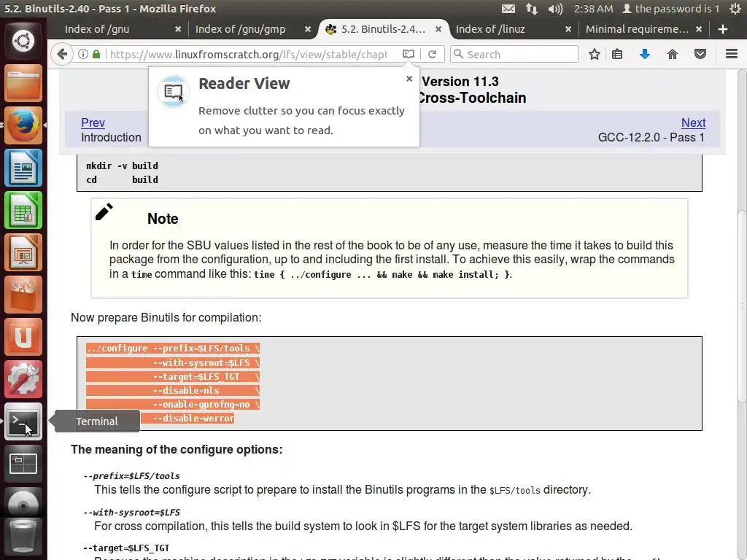The image size is (747, 560).
Task: Click the highlighted ../configure command line
Action: (173, 348)
